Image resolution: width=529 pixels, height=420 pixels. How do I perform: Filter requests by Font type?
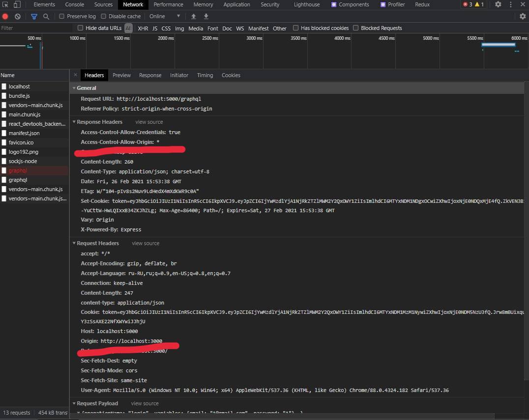(x=212, y=28)
